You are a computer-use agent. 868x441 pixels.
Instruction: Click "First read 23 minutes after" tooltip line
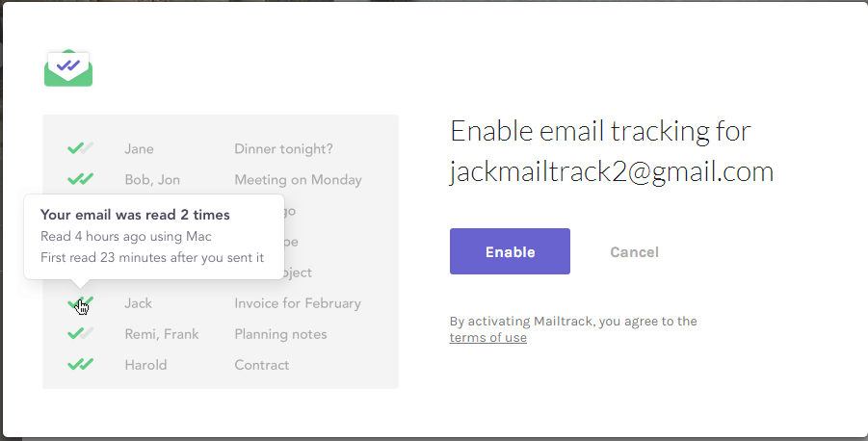tap(152, 257)
